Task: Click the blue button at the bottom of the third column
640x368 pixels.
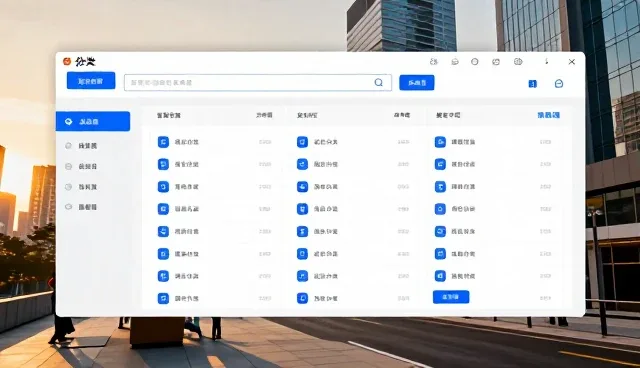Action: click(451, 297)
